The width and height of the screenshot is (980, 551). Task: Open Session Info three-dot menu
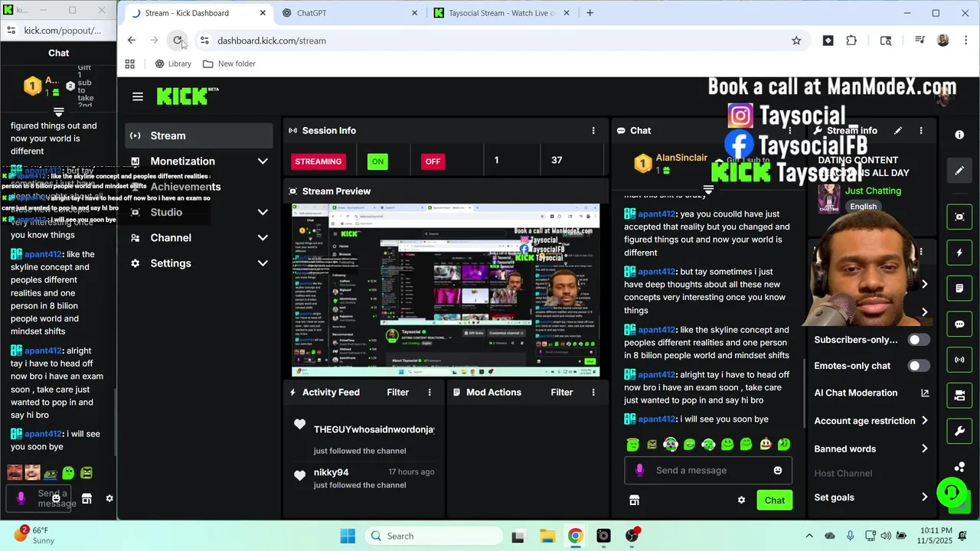[593, 131]
